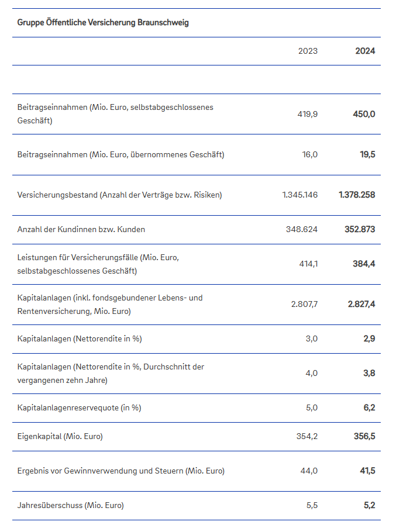Select 'Beitragseinnahmen (übernommenes Geschäft)' row label
The width and height of the screenshot is (403, 532).
[121, 155]
